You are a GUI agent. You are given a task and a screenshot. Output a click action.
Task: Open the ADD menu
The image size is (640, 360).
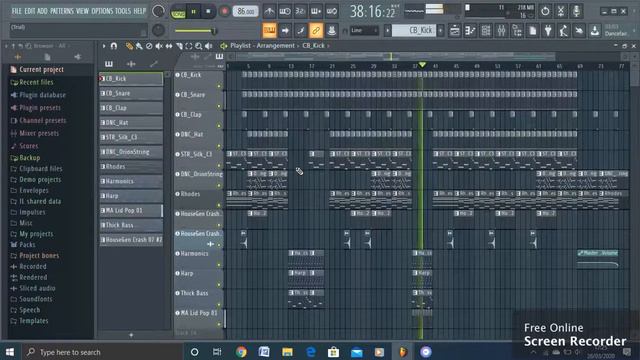click(42, 11)
